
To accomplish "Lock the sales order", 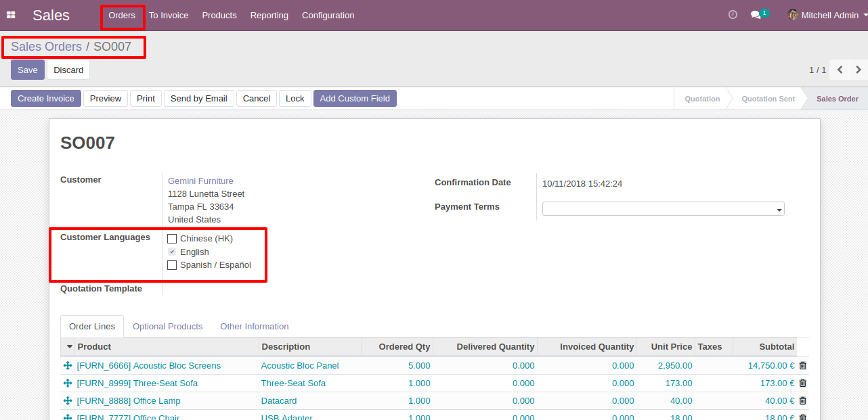I will [x=295, y=99].
